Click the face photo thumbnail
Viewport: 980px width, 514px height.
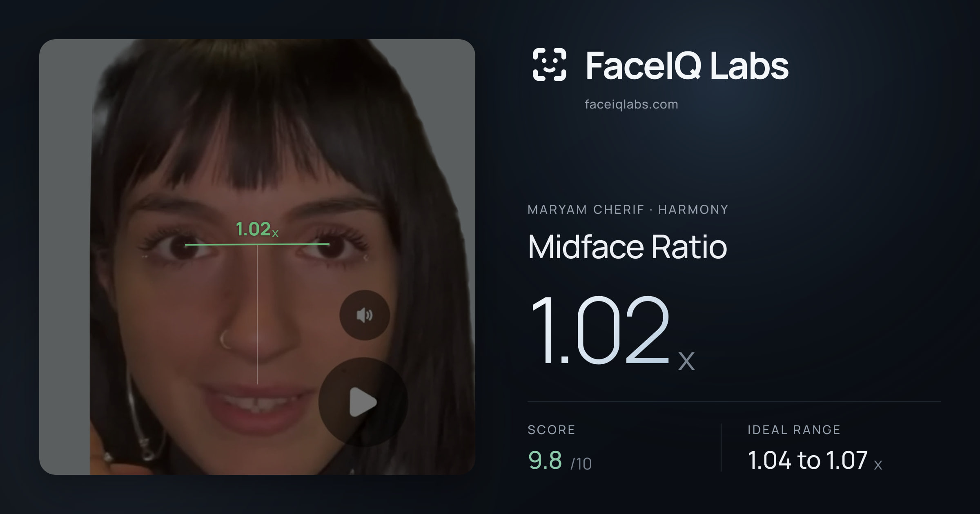[257, 257]
